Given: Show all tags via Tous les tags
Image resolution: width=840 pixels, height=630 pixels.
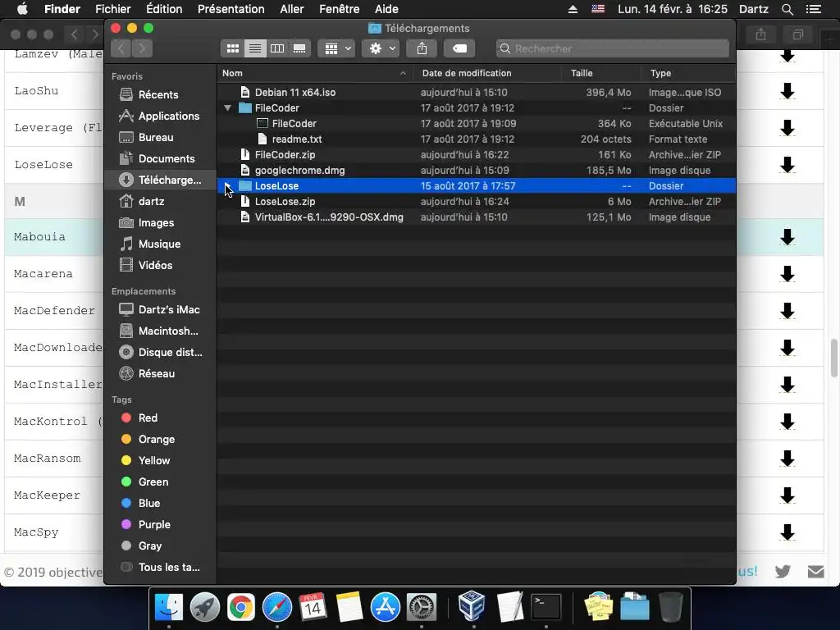Looking at the screenshot, I should [x=161, y=568].
